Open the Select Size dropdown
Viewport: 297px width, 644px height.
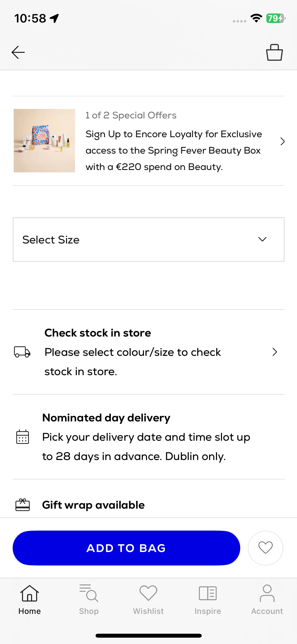tap(149, 240)
